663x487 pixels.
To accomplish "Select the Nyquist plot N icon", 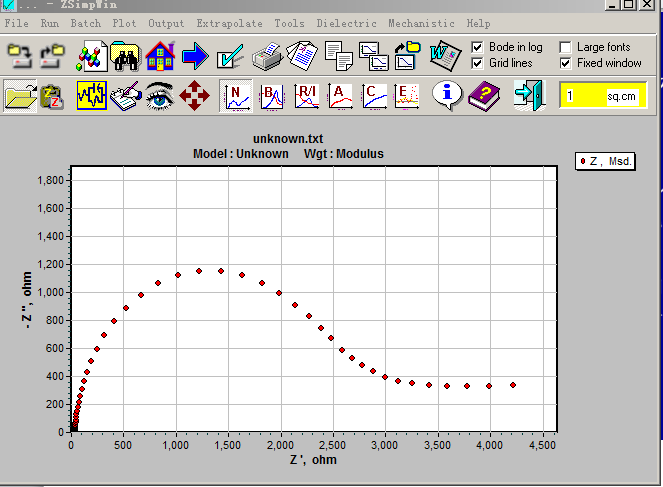I will point(236,96).
